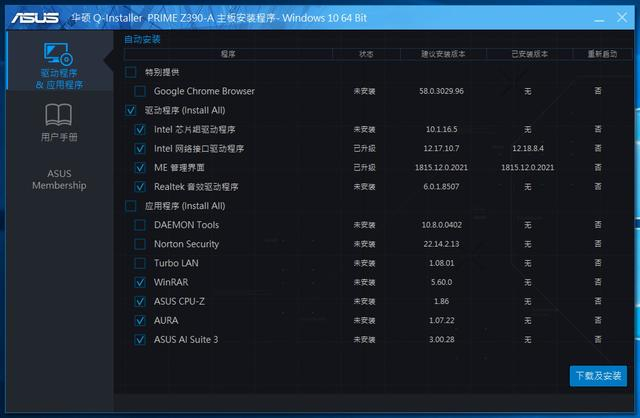Open ASUS Membership section
Viewport: 640px width, 418px height.
59,179
